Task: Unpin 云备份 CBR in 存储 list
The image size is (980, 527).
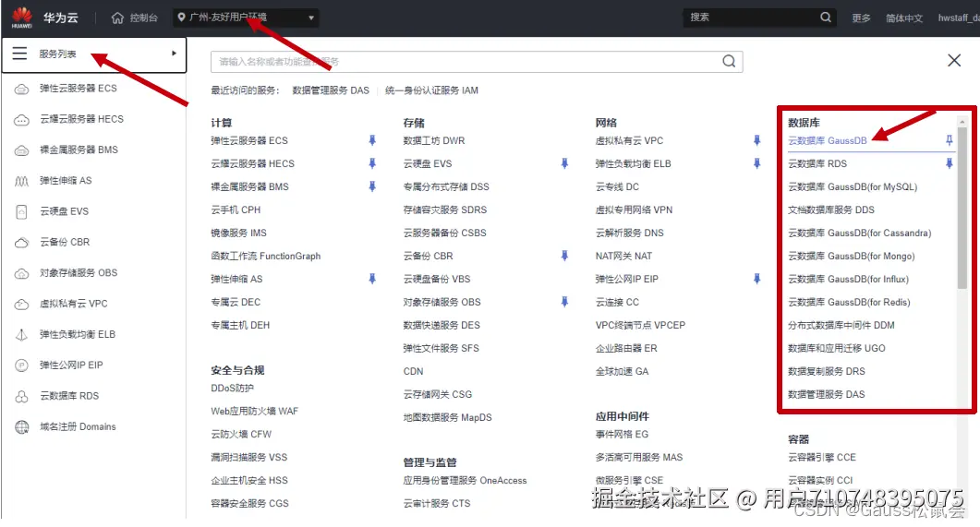Action: (x=564, y=256)
